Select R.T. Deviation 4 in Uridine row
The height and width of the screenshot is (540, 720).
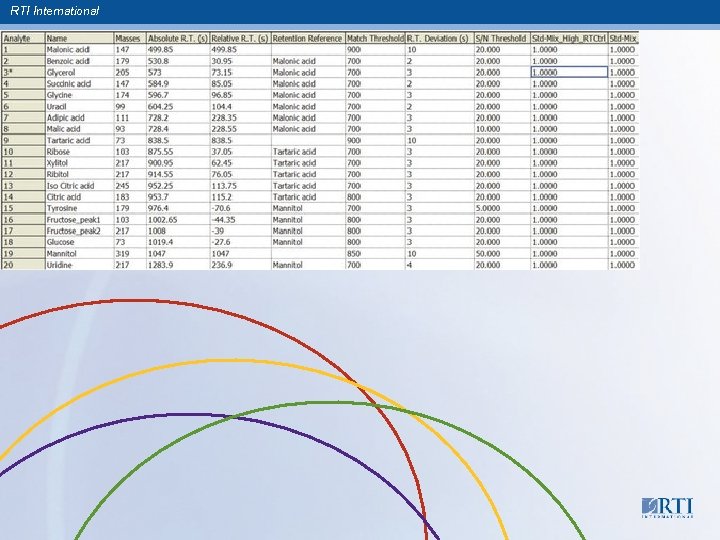[x=439, y=265]
